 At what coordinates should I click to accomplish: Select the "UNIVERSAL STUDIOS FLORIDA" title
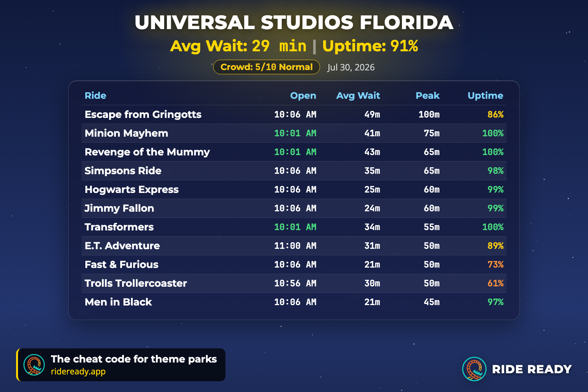[294, 23]
